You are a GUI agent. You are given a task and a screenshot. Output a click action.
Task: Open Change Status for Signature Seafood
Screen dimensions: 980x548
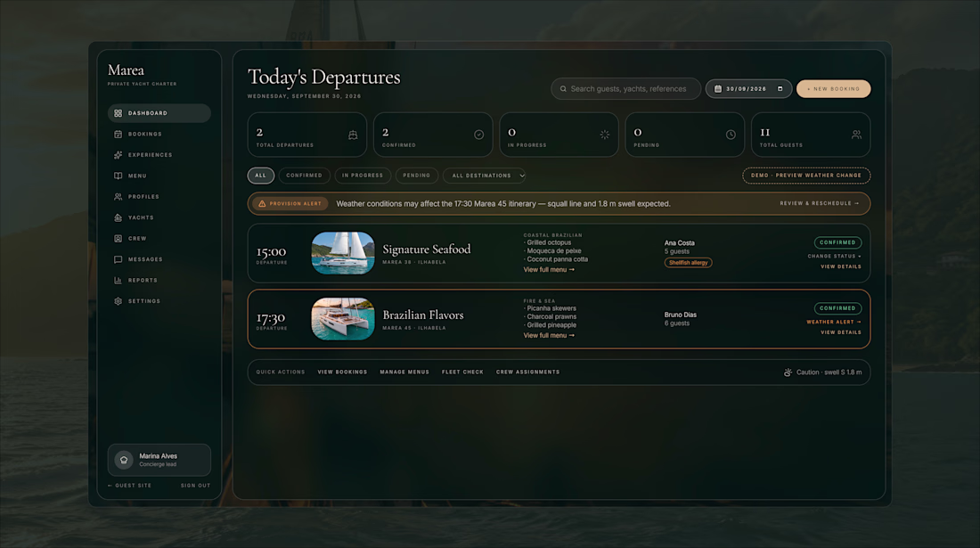click(835, 257)
